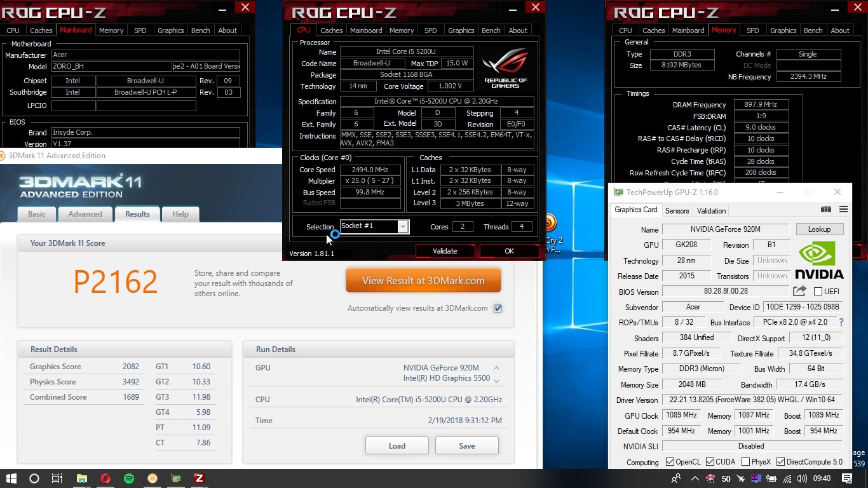Click the Load button in Run Details

(x=397, y=445)
